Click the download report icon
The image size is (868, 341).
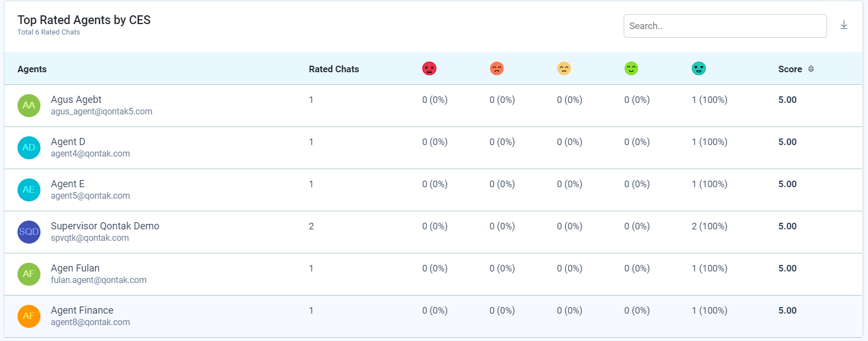tap(844, 25)
